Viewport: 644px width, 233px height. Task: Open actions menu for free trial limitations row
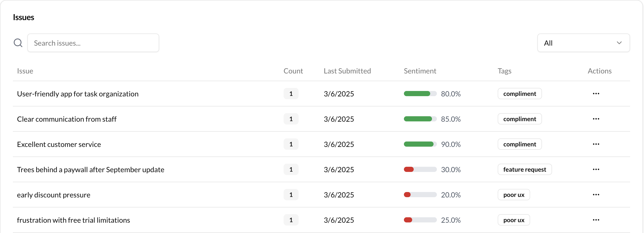click(596, 220)
